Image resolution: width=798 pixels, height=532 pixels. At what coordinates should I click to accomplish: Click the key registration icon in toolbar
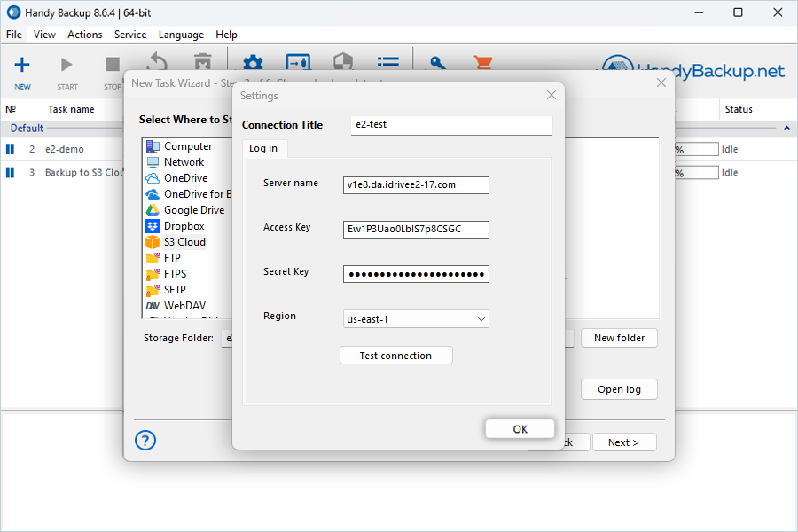(x=438, y=63)
